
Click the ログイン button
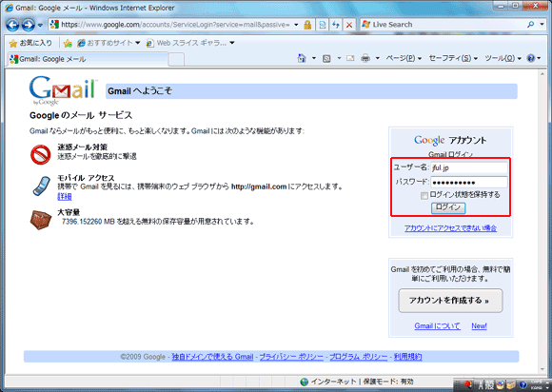(x=448, y=207)
